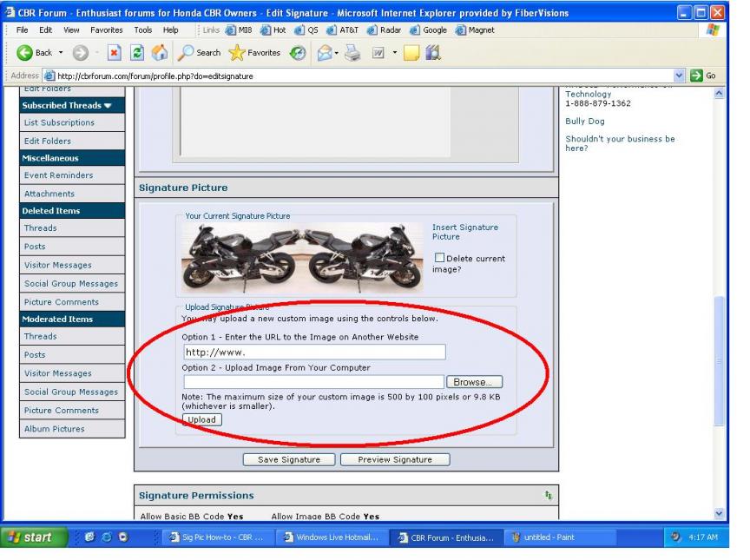
Task: Open the Tools menu
Action: tap(142, 30)
